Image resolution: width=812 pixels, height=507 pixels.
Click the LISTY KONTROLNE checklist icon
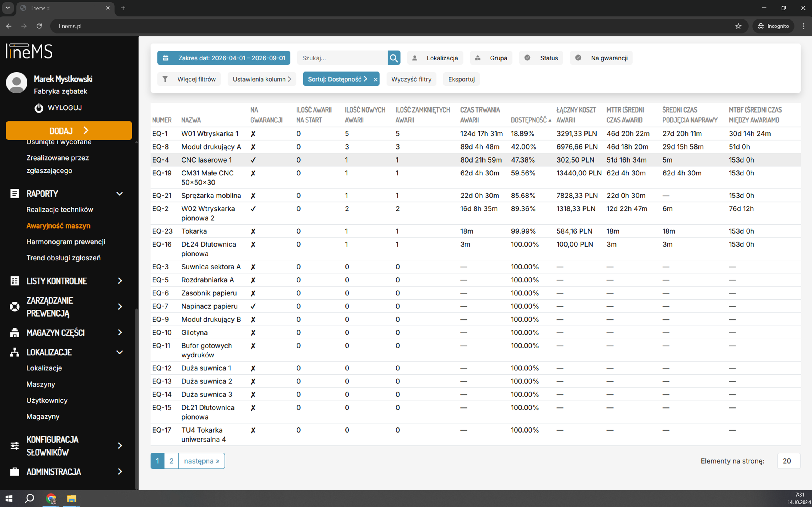click(14, 281)
